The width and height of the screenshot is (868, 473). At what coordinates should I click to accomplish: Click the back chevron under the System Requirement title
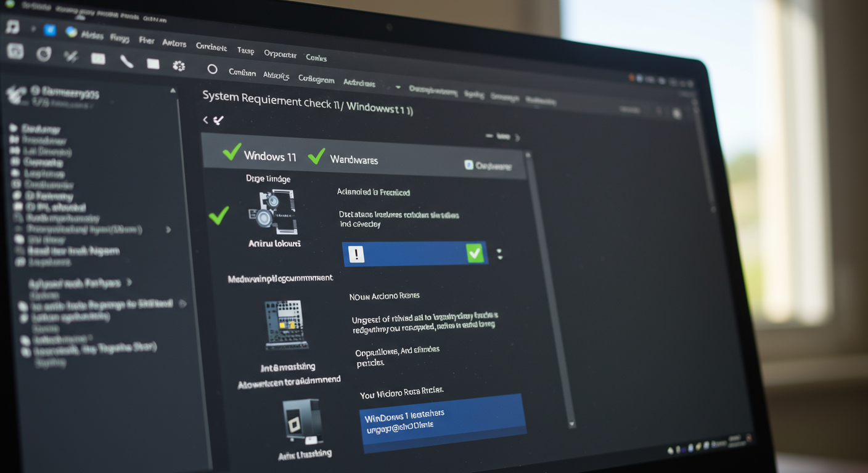(x=206, y=120)
